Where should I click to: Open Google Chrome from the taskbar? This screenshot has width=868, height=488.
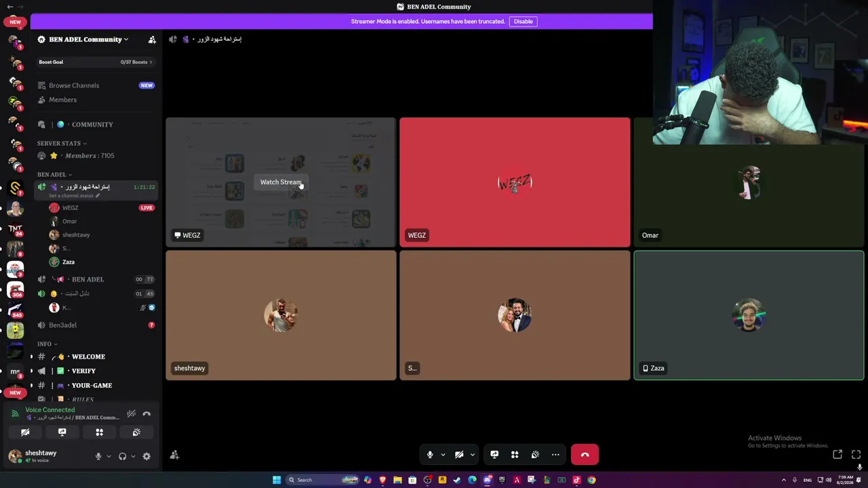591,480
